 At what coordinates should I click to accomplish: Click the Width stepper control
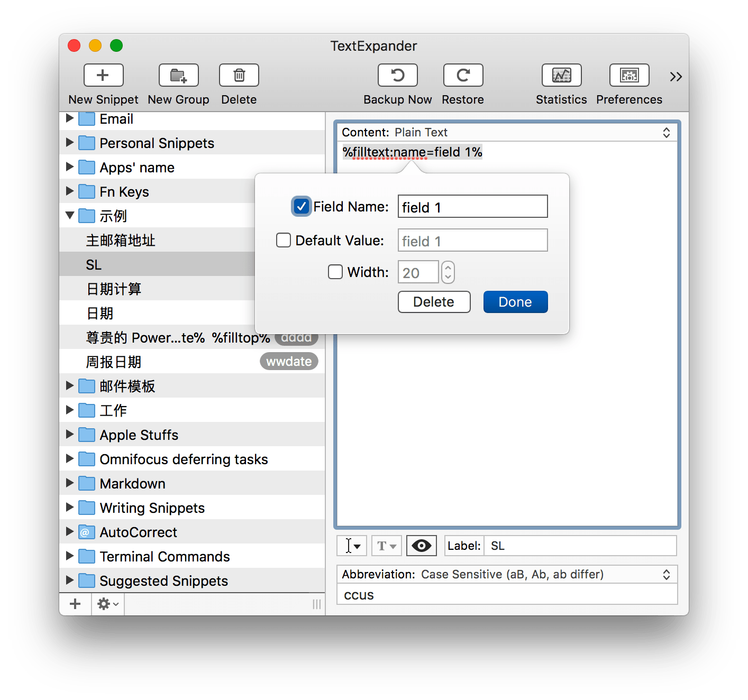pyautogui.click(x=448, y=272)
